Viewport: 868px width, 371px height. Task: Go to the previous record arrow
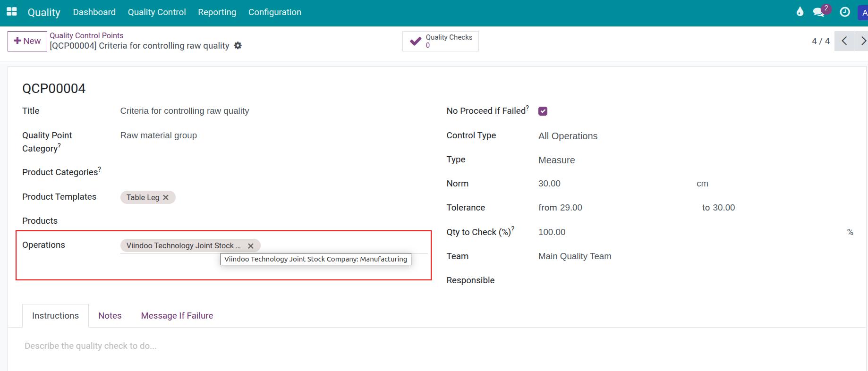pos(844,41)
